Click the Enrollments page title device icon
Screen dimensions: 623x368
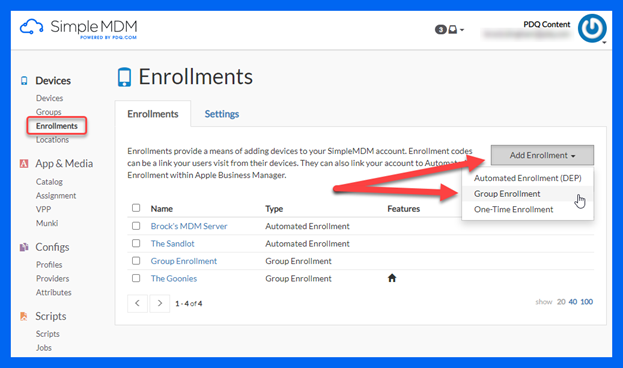124,77
